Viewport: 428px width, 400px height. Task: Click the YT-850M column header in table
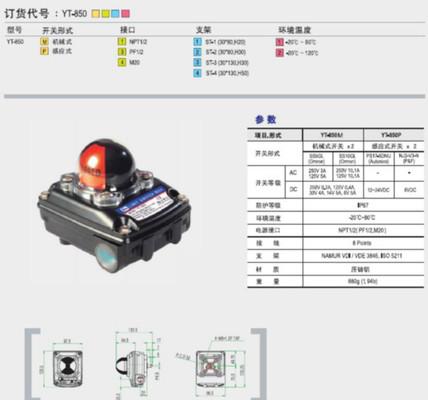[x=333, y=135]
